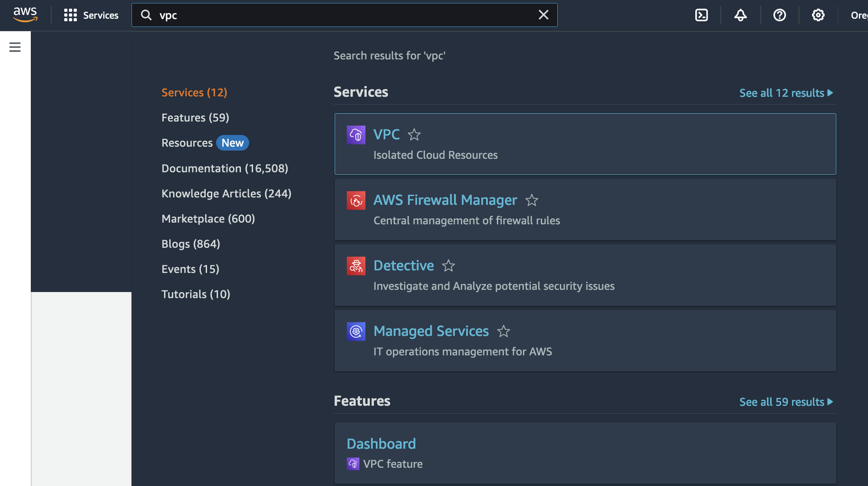Select the Features (59) filter
Viewport: 868px width, 486px height.
point(195,118)
